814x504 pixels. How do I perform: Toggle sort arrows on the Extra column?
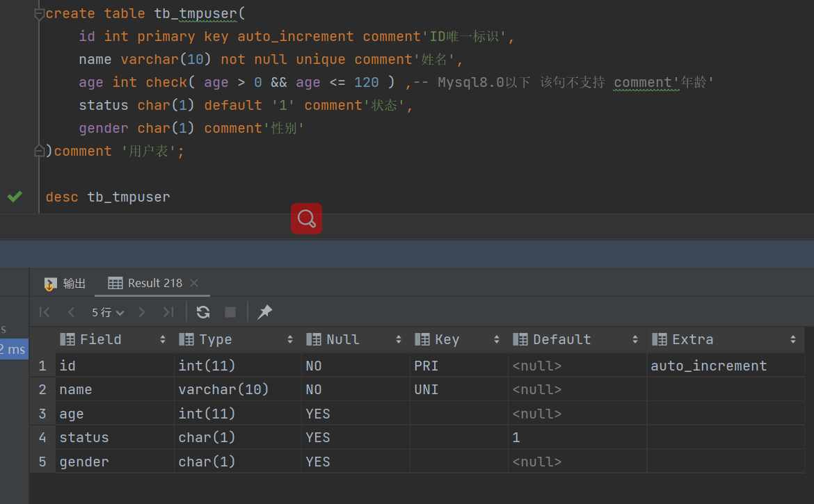pos(792,339)
